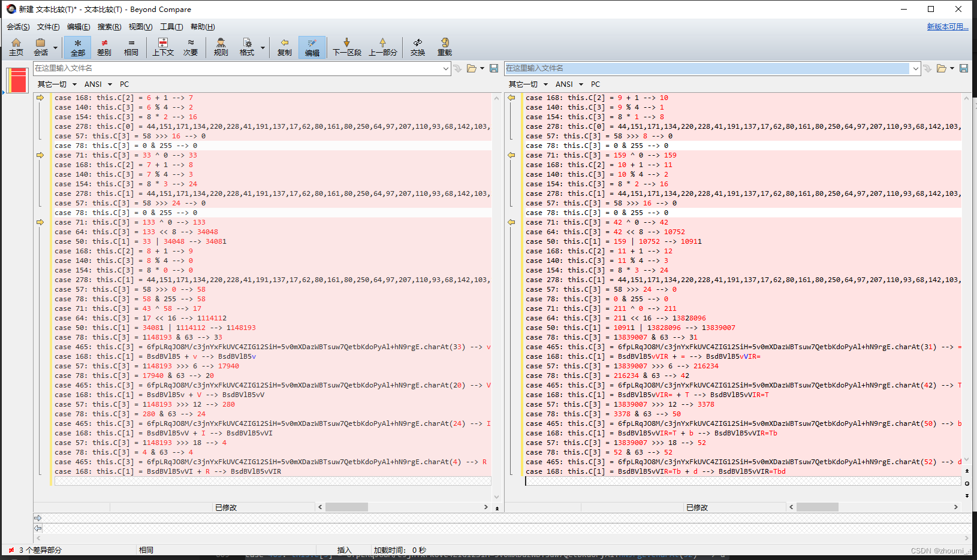This screenshot has height=560, width=977.
Task: Toggle 差别 show differences filter
Action: [104, 47]
